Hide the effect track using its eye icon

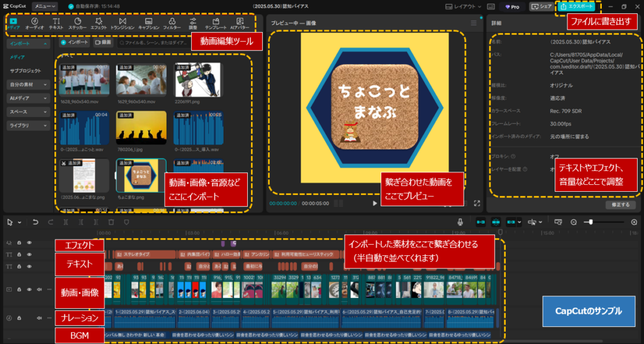29,243
